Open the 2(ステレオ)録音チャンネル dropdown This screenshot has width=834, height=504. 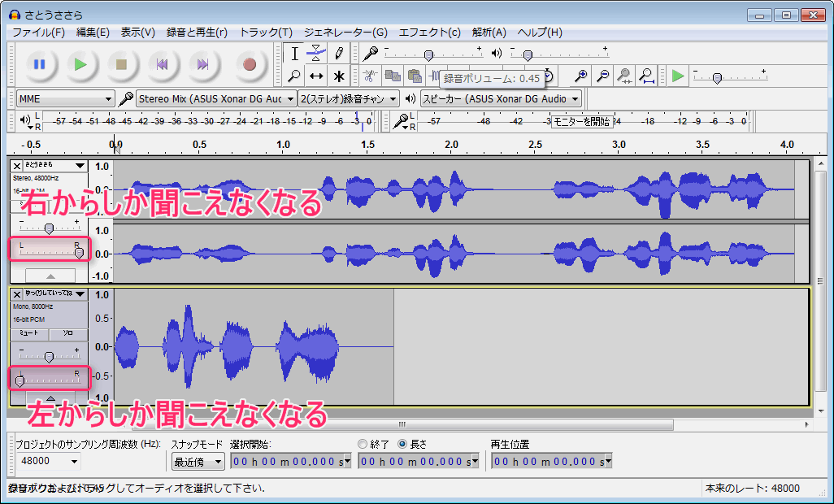(x=349, y=99)
